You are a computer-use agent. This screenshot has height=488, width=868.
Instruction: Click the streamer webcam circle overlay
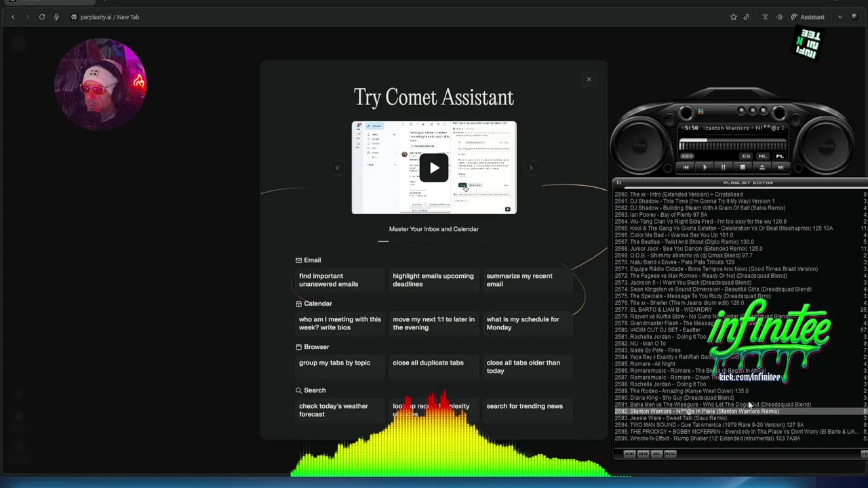point(100,84)
